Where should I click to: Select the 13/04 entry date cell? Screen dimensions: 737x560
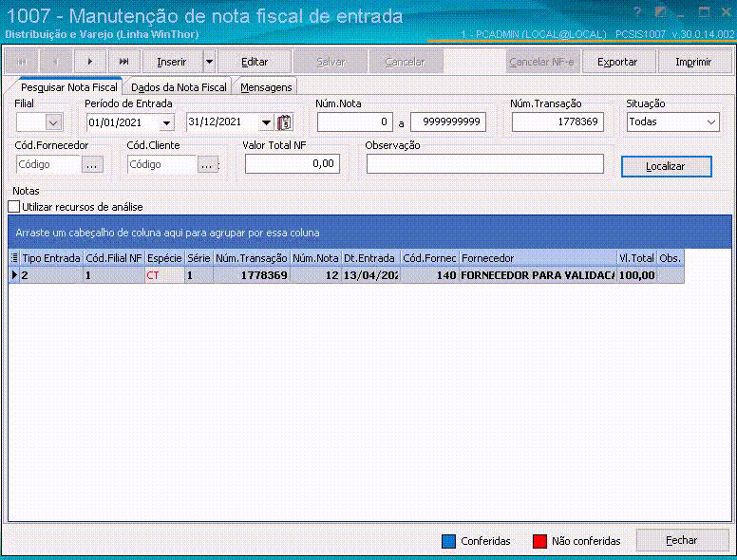(370, 275)
